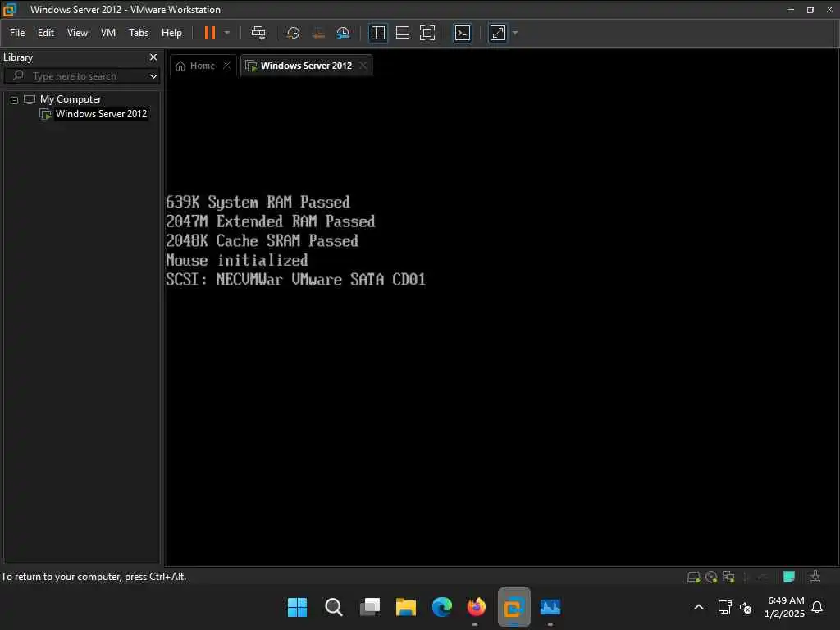Open the Windows Start menu
The height and width of the screenshot is (630, 840).
[x=297, y=607]
